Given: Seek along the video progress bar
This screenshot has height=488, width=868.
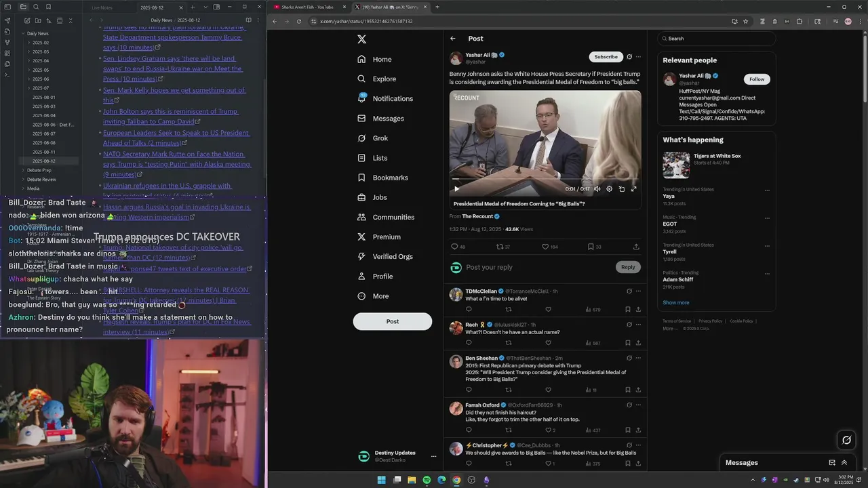Looking at the screenshot, I should 545,180.
